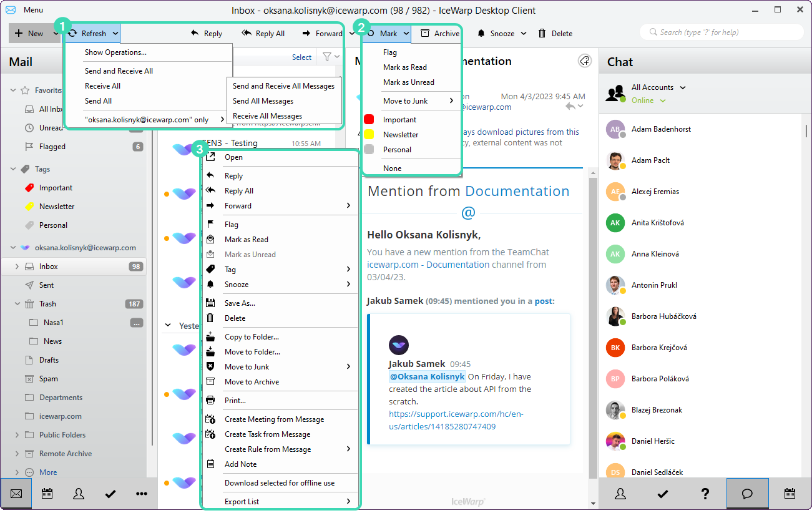This screenshot has height=518, width=812.
Task: Select None in the Mark menu
Action: [x=393, y=169]
